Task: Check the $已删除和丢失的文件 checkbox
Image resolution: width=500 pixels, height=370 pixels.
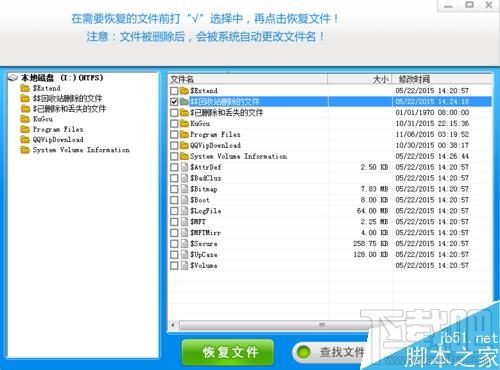Action: point(174,113)
